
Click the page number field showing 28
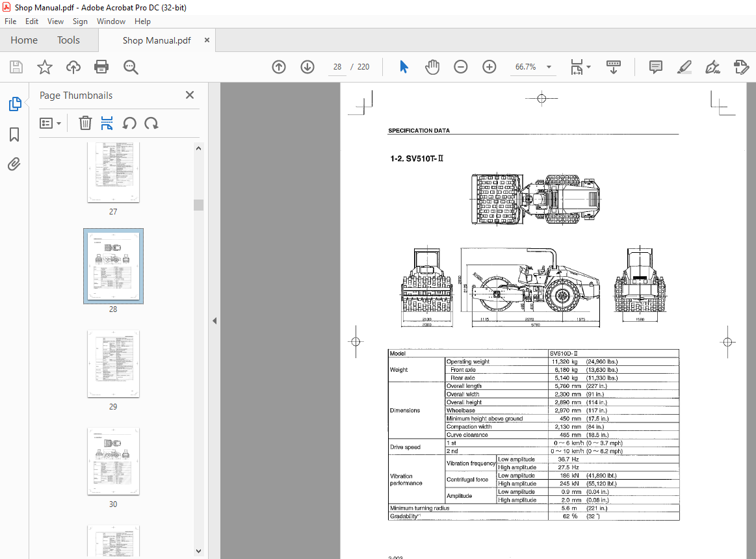(337, 67)
